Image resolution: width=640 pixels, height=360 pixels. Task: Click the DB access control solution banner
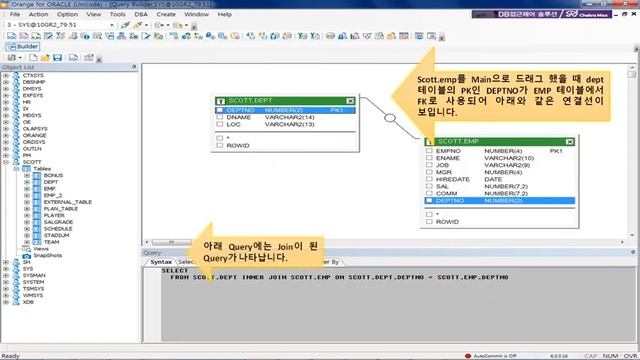coord(542,14)
